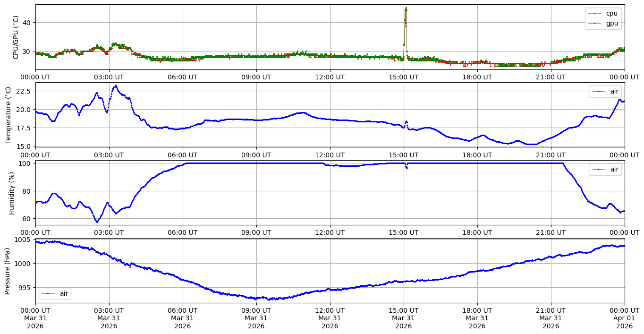Click the Temperature (°C) y-axis label
644x334 pixels.
(x=8, y=114)
